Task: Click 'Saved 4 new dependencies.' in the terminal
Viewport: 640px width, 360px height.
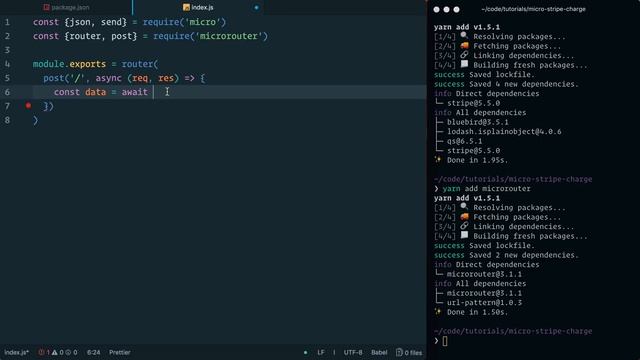Action: 524,84
